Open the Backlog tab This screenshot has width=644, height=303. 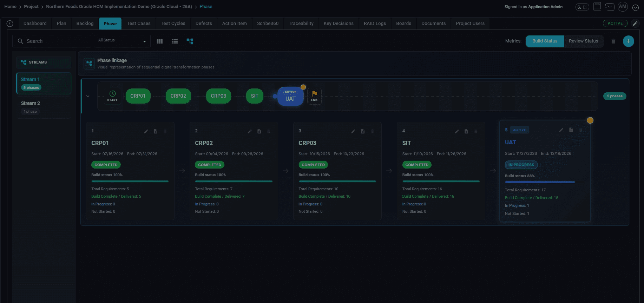(85, 24)
